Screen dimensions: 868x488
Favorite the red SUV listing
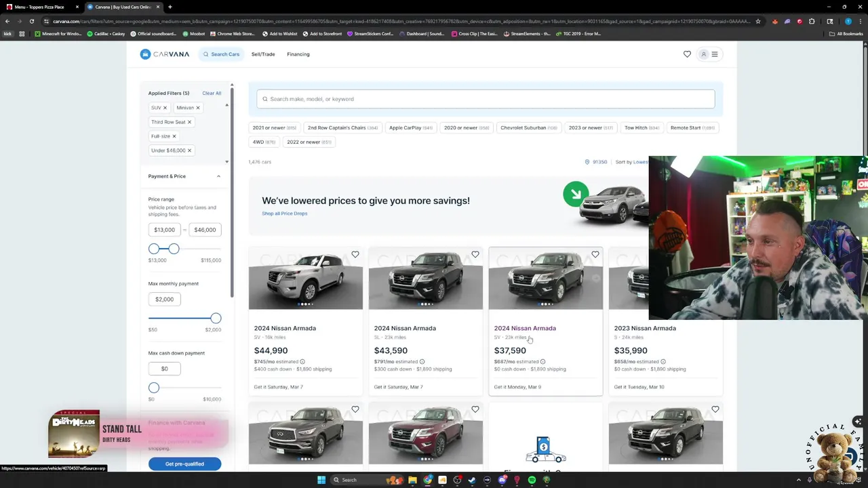475,409
